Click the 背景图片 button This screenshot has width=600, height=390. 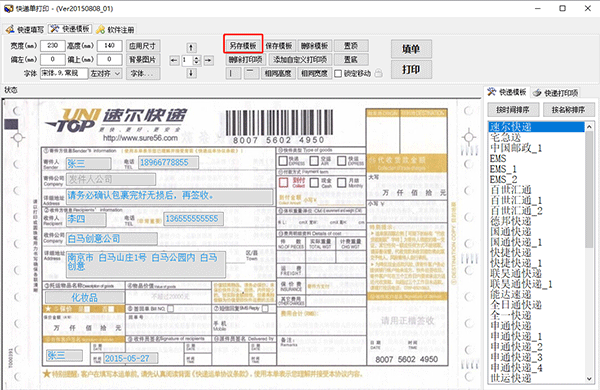coord(143,60)
